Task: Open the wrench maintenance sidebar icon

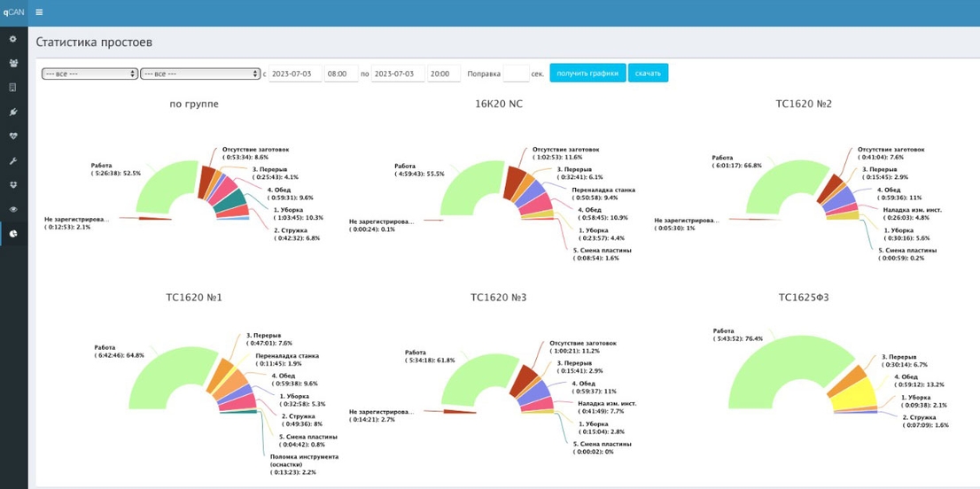Action: tap(14, 160)
